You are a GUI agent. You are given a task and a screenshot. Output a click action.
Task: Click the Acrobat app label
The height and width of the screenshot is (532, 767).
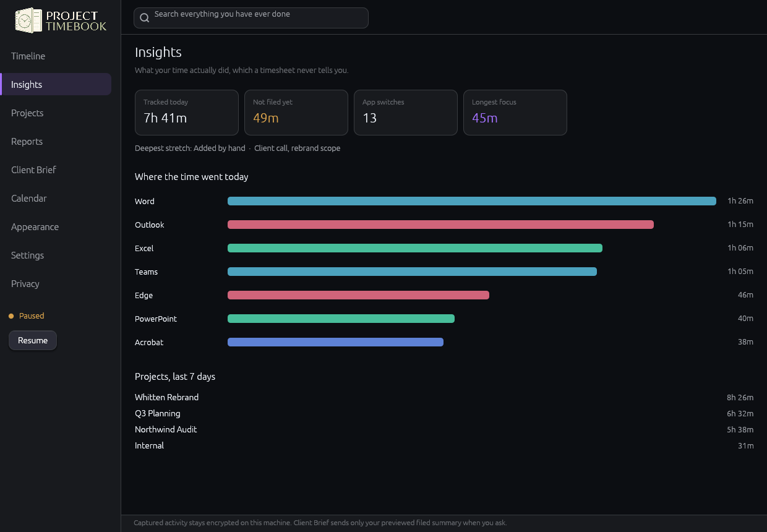point(149,342)
